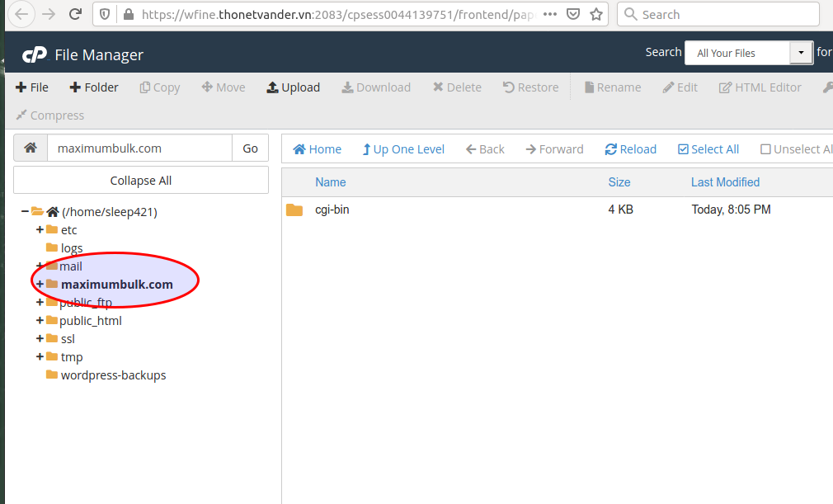
Task: Click the logs folder icon in tree
Action: 51,247
